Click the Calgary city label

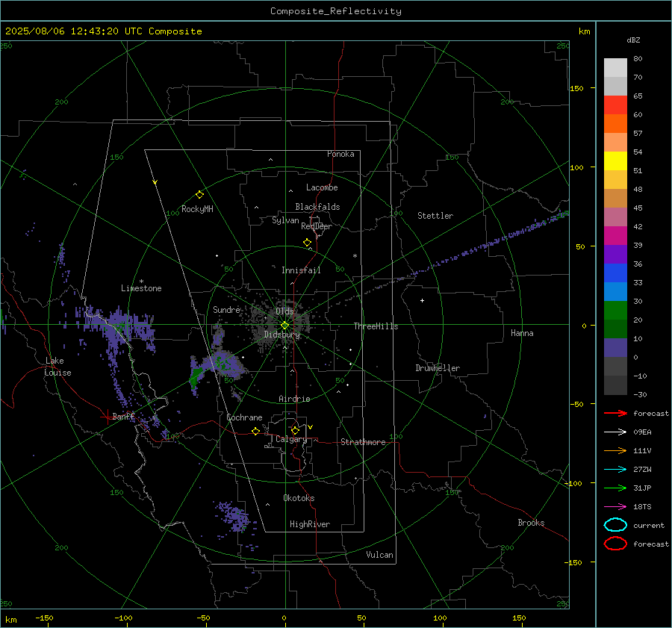point(291,439)
